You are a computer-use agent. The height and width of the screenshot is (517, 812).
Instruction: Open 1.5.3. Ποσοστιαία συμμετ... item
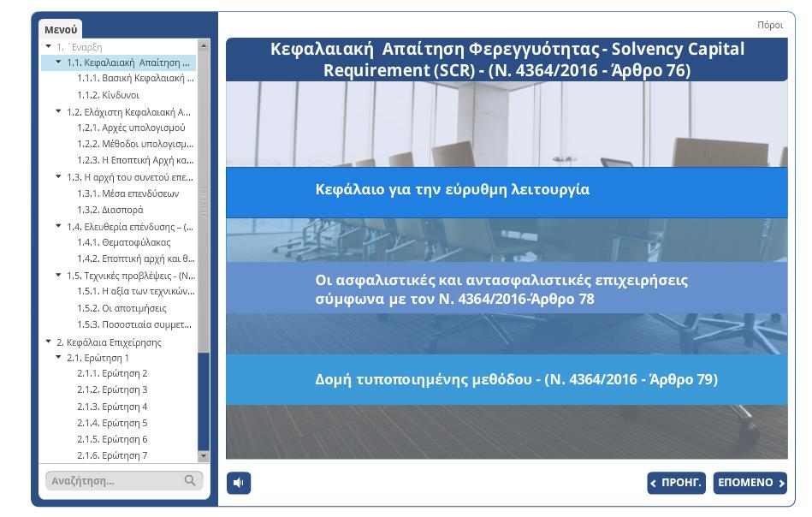pos(134,324)
